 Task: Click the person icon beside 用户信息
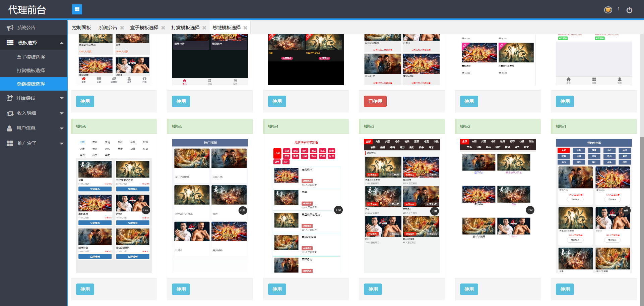[x=9, y=128]
